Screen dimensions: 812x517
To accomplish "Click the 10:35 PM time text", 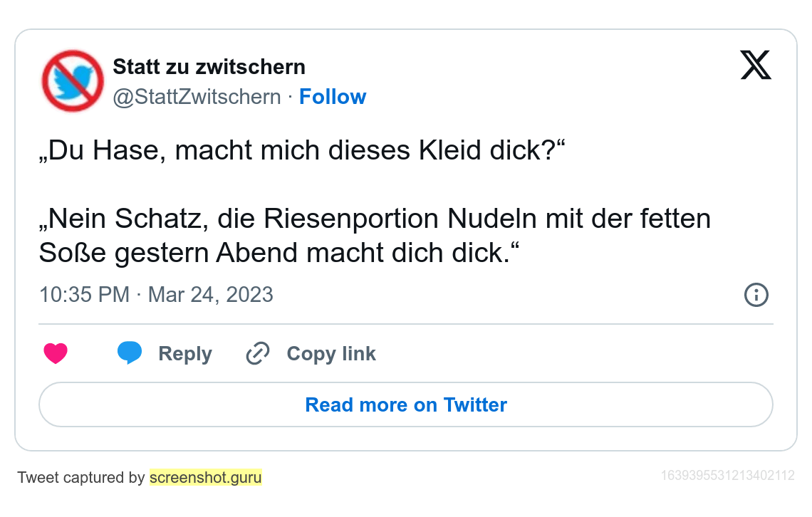I will [84, 295].
